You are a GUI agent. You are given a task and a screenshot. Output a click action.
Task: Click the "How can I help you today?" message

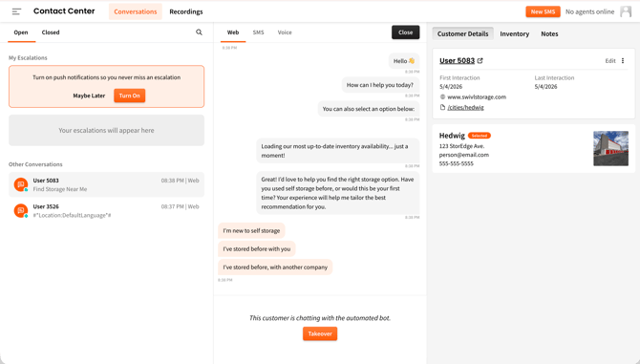[380, 85]
